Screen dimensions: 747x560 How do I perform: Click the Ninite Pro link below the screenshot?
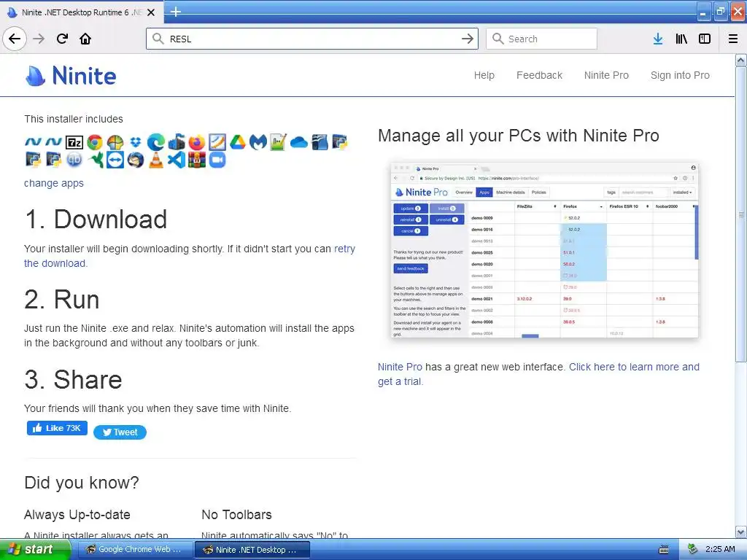[x=400, y=367]
